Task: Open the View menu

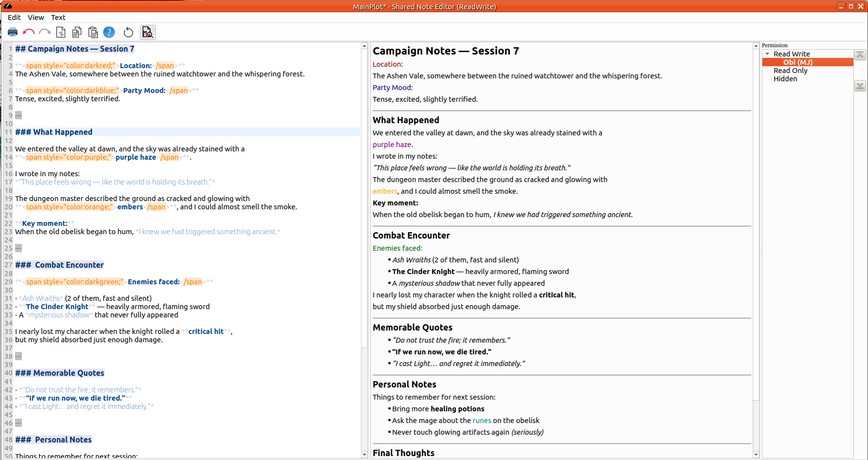Action: pyautogui.click(x=36, y=18)
